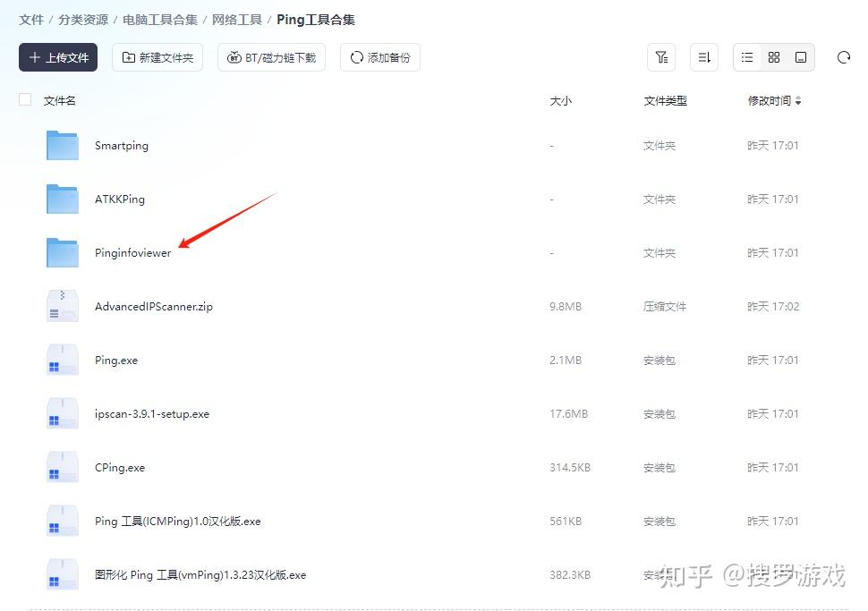This screenshot has width=868, height=611.
Task: Open the filter icon in the toolbar
Action: [x=661, y=56]
